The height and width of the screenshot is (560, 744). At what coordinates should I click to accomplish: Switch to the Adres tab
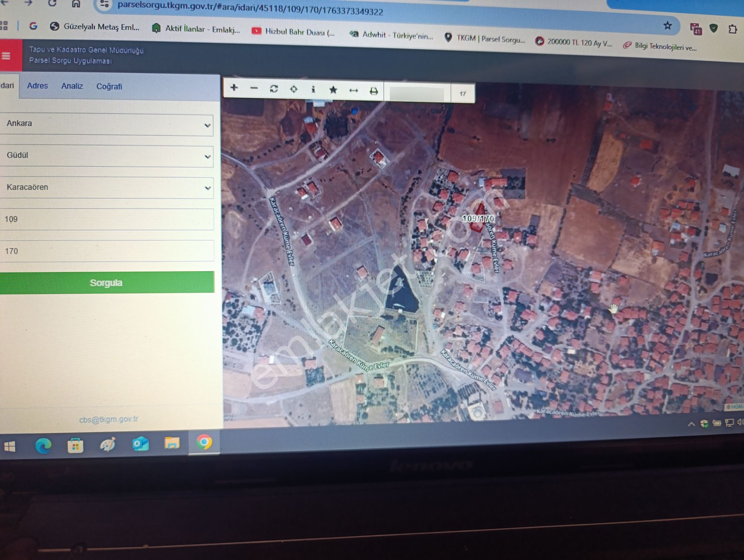click(x=37, y=86)
